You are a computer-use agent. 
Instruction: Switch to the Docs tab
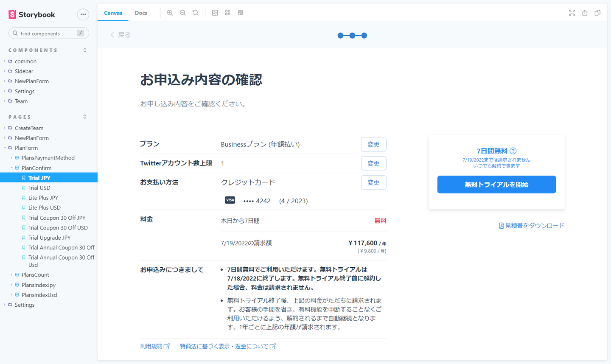(x=141, y=13)
